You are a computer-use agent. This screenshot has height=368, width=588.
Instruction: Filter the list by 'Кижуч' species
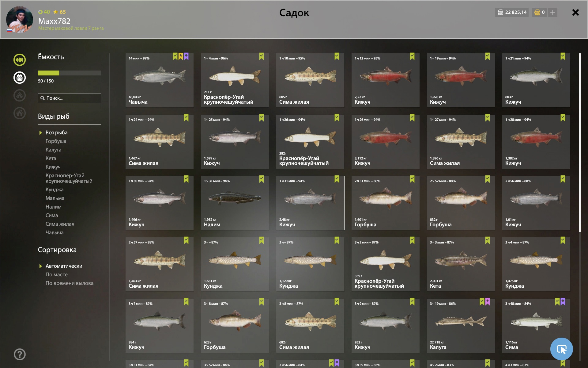pyautogui.click(x=53, y=167)
